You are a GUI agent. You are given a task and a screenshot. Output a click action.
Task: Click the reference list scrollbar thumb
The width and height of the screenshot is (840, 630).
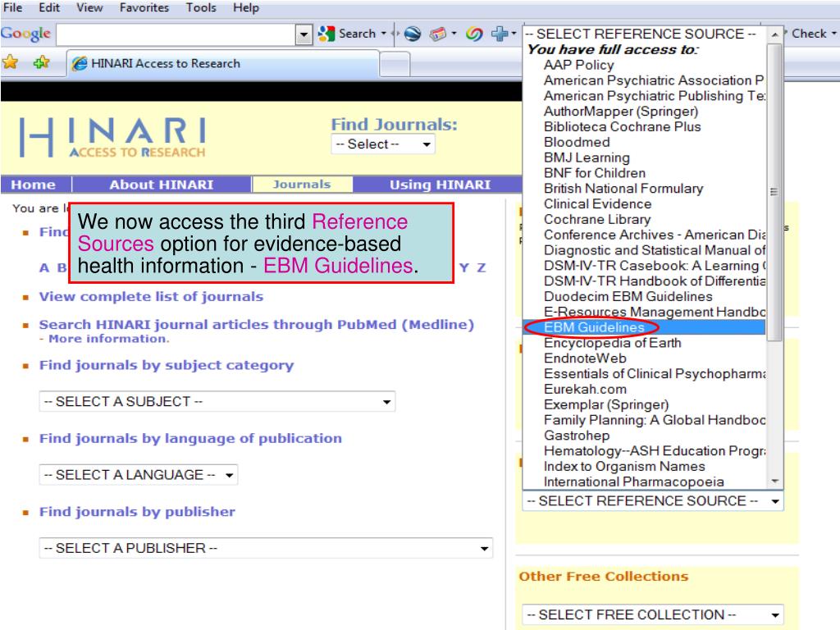(774, 192)
